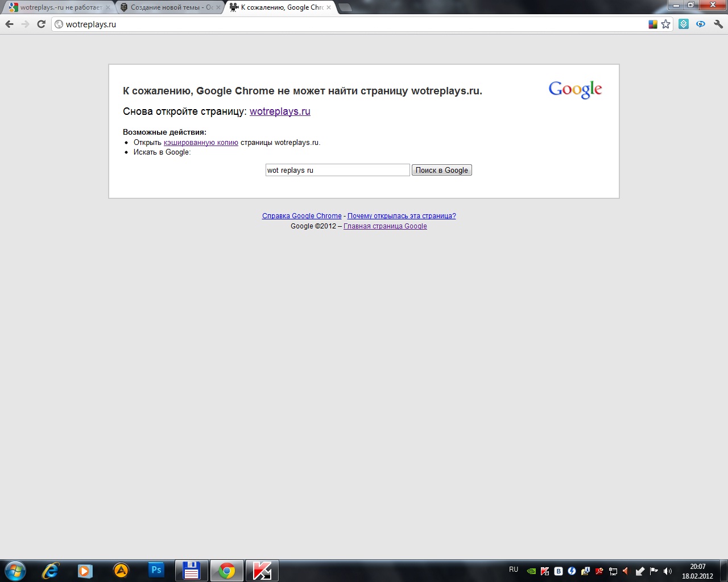Open the Action Center flag icon

pyautogui.click(x=654, y=571)
